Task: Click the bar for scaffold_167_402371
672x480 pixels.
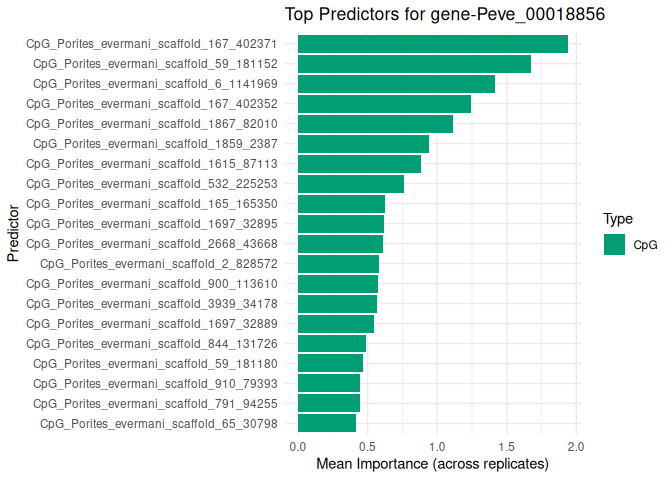Action: point(432,44)
